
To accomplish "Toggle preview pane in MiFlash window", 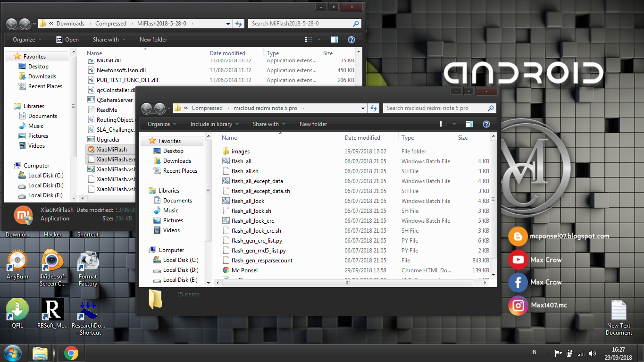I will 334,40.
